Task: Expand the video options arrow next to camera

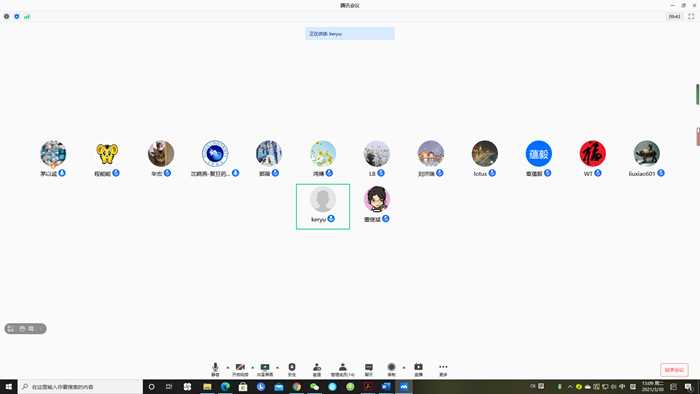Action: pos(253,368)
